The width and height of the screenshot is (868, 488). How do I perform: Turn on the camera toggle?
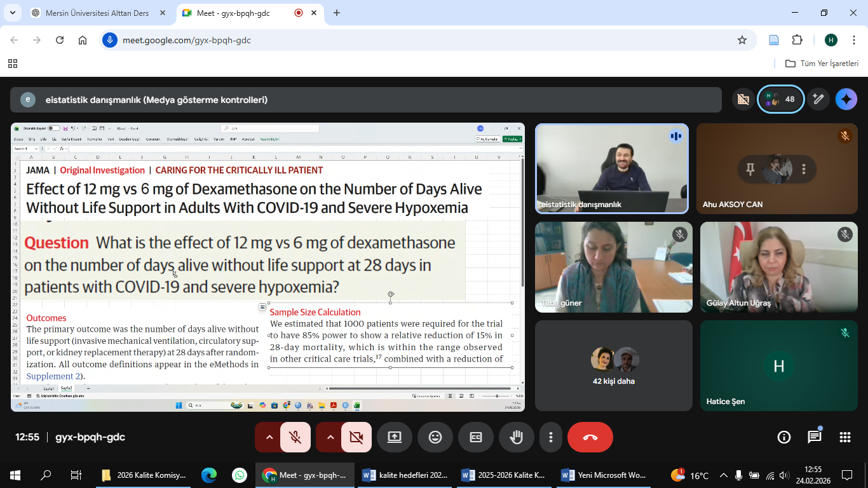(x=356, y=437)
